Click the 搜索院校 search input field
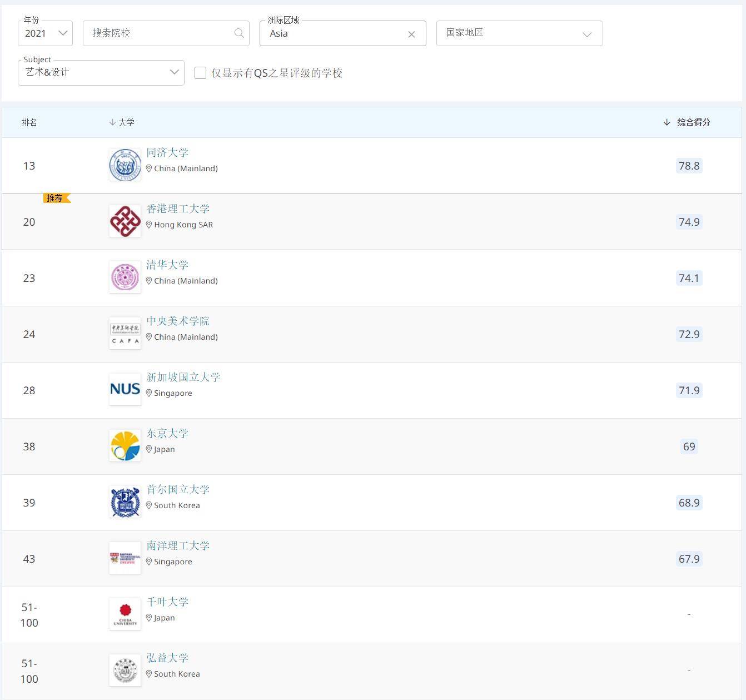Viewport: 746px width, 700px height. click(166, 33)
